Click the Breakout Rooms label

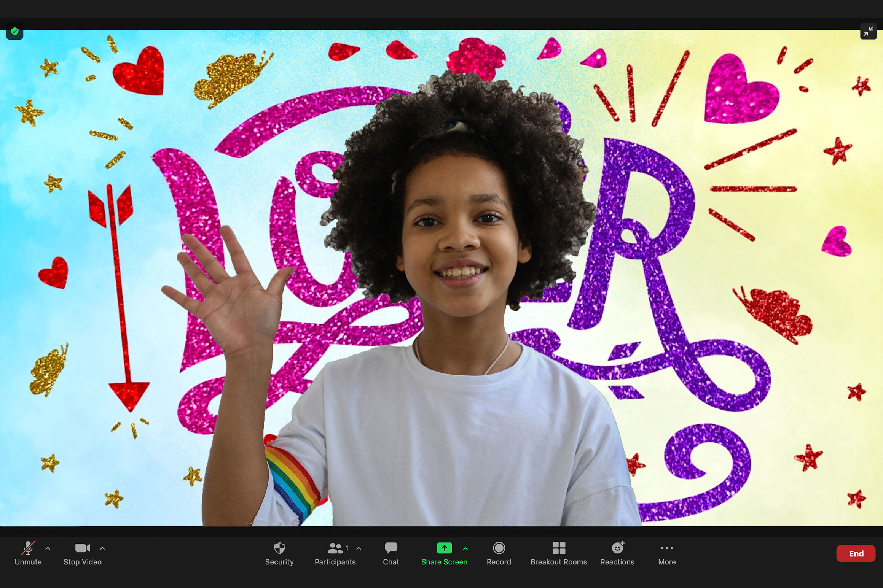559,562
